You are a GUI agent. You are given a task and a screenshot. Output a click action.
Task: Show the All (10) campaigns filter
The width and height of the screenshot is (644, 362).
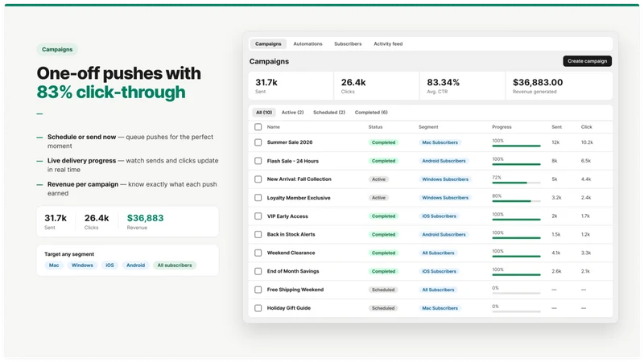click(x=264, y=113)
